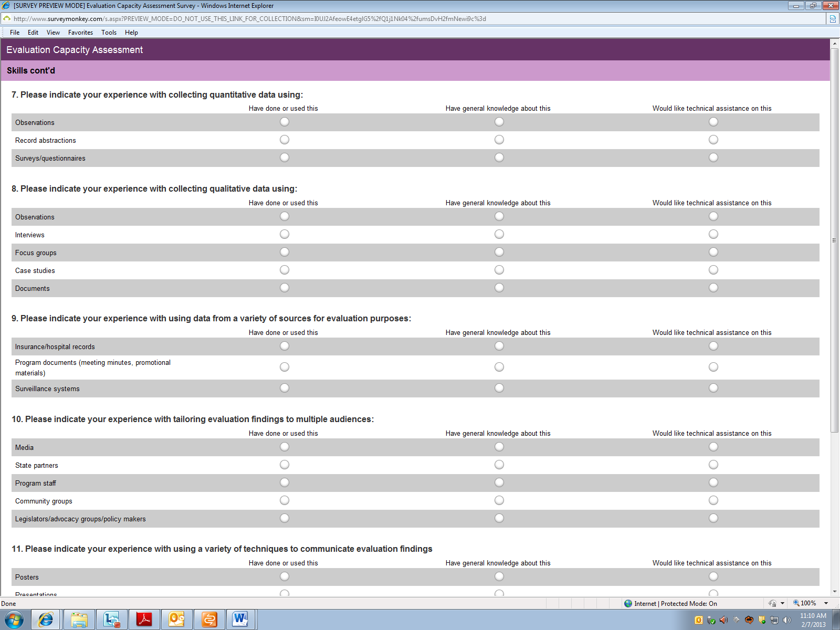Select 'Have done or used this' for Surveys/questionnaires
The width and height of the screenshot is (840, 630).
pyautogui.click(x=285, y=157)
